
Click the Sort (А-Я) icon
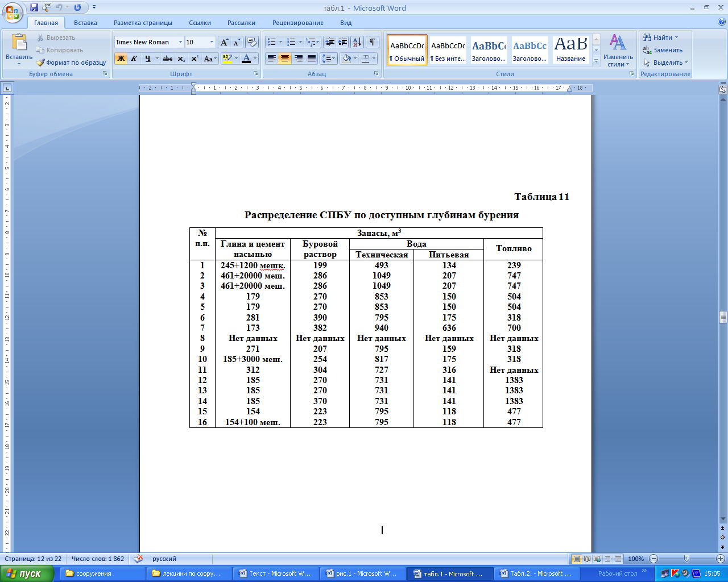357,42
